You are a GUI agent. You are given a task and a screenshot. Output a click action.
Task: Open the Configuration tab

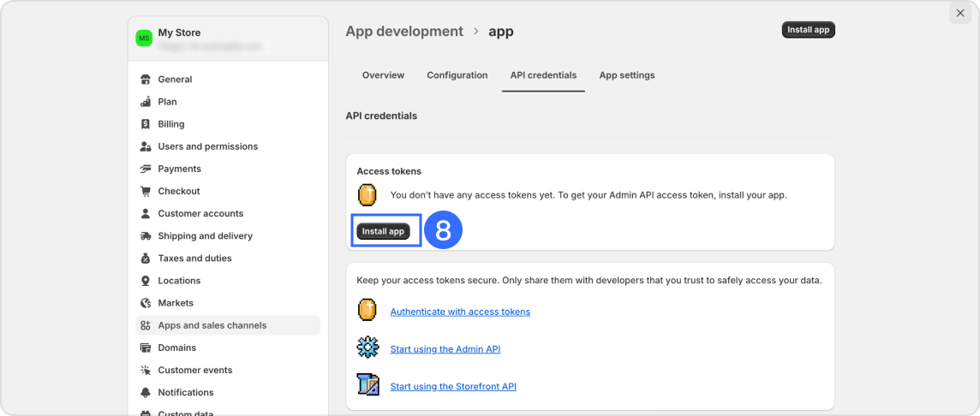click(x=457, y=75)
